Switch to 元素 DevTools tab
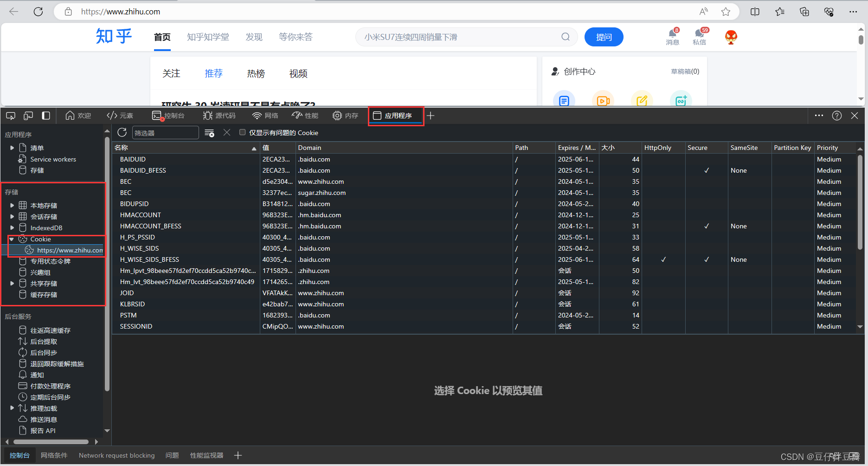Screen dimensions: 868x466 (x=120, y=116)
